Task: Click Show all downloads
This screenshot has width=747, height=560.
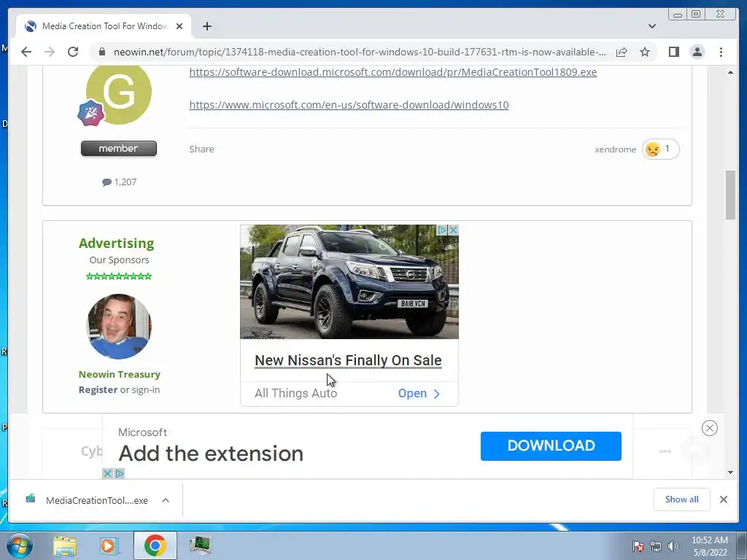Action: [682, 499]
